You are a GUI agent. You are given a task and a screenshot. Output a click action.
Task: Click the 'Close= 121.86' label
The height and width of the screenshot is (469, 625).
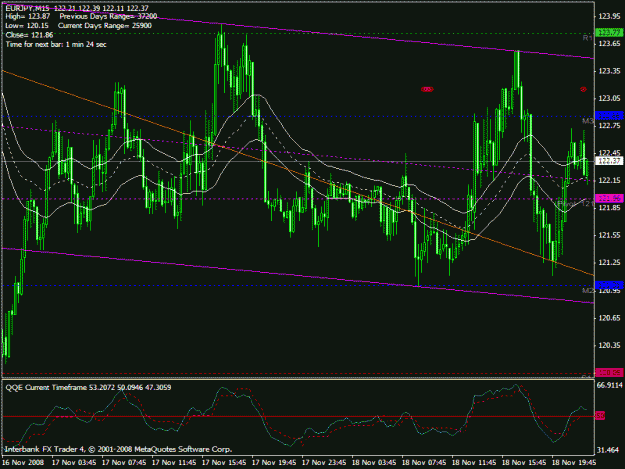tap(29, 35)
